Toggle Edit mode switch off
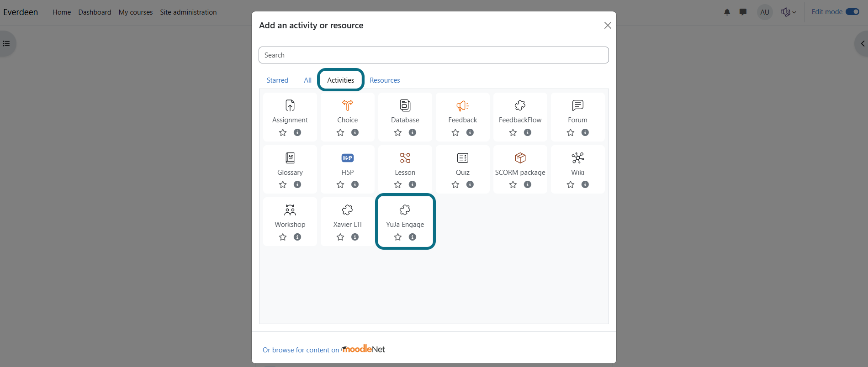 click(x=852, y=12)
